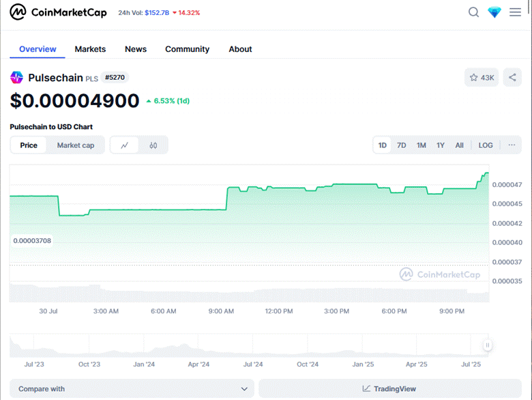
Task: Click the CoinMarketCap logo
Action: click(58, 12)
